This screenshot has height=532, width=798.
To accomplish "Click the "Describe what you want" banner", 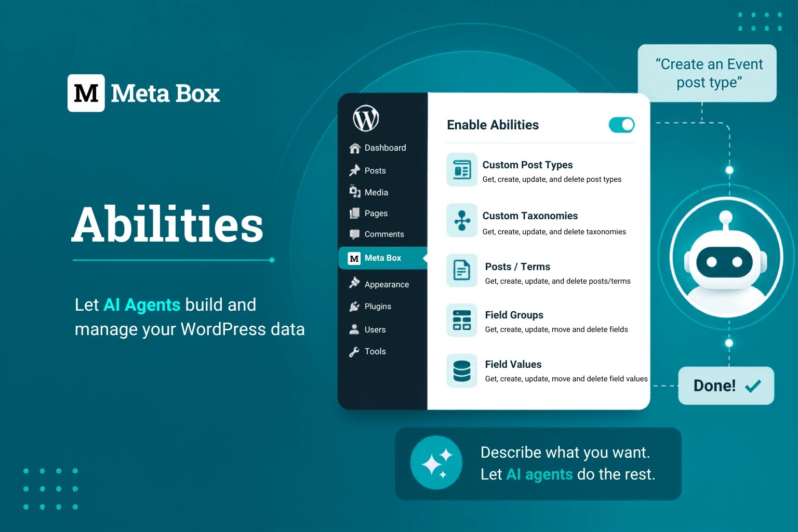I will tap(538, 463).
